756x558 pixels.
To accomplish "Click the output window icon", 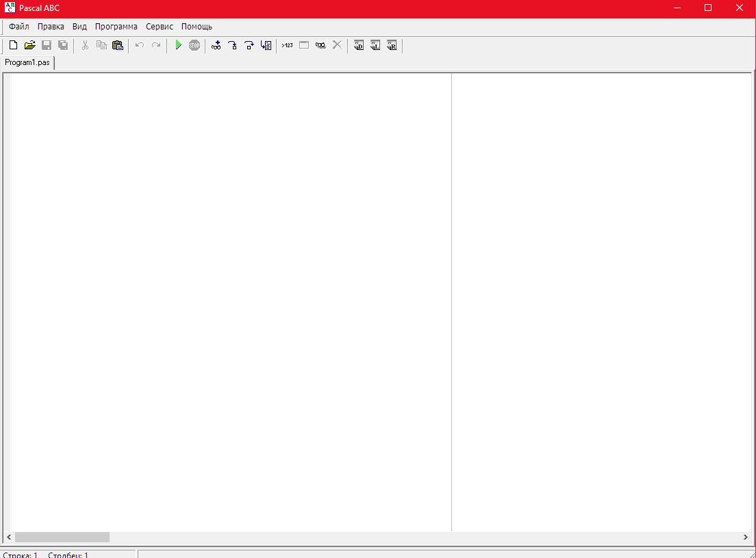I will [304, 46].
